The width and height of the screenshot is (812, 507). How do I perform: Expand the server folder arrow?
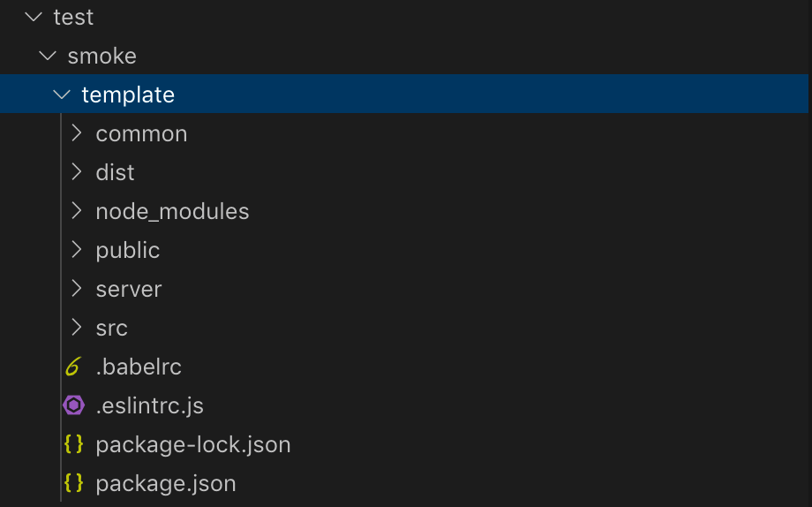[x=76, y=289]
